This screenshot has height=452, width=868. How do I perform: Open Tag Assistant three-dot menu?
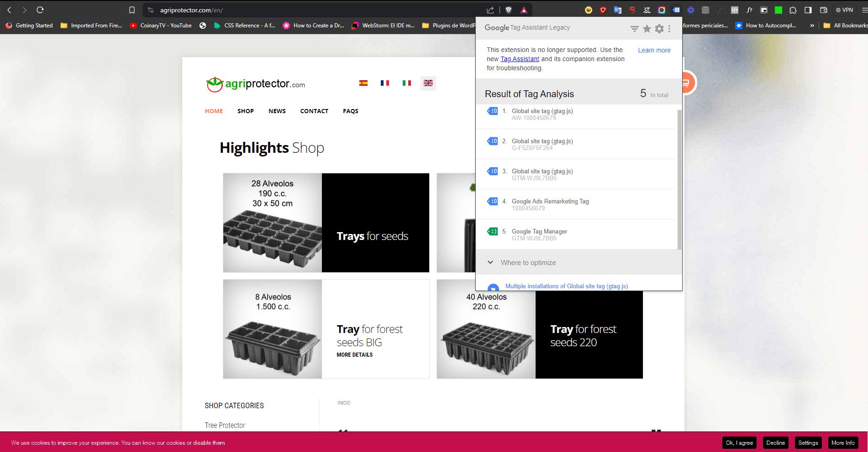tap(669, 29)
